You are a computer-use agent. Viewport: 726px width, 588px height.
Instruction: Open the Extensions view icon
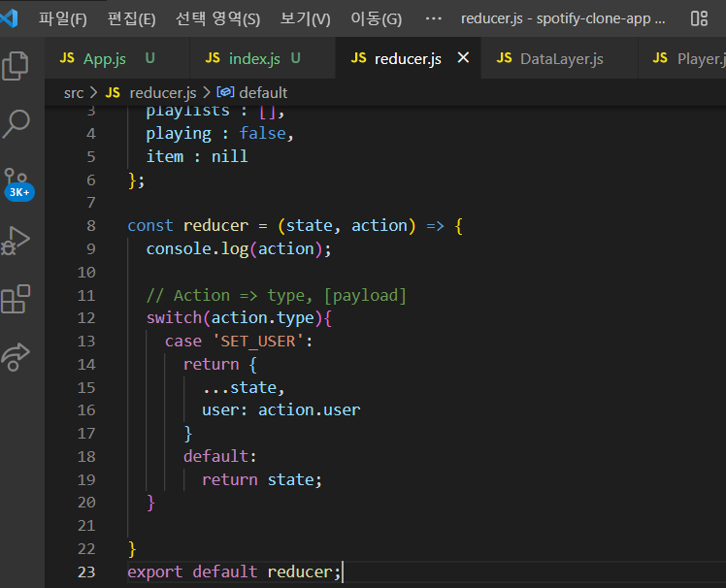[x=16, y=299]
